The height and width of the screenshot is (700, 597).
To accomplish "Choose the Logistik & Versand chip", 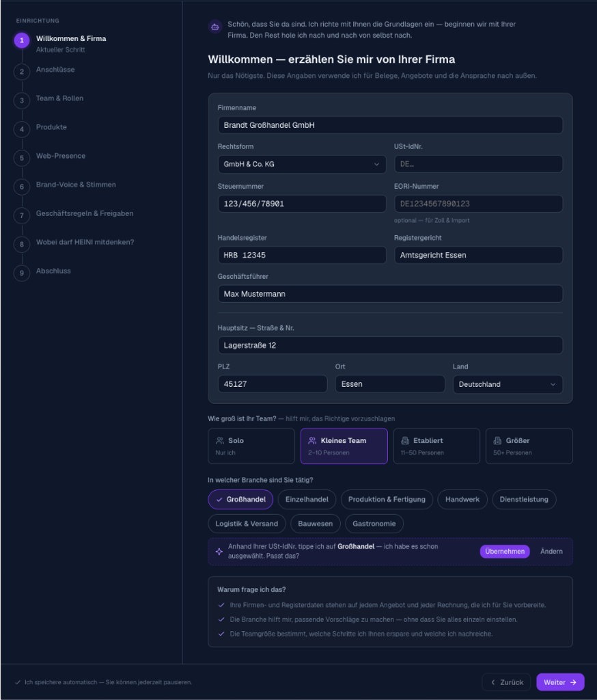I will click(x=247, y=524).
